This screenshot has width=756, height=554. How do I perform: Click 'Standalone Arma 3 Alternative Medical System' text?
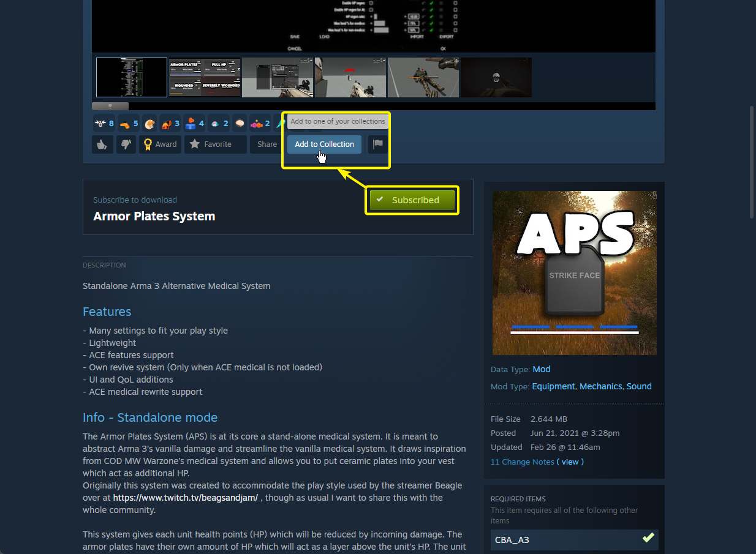pyautogui.click(x=176, y=286)
